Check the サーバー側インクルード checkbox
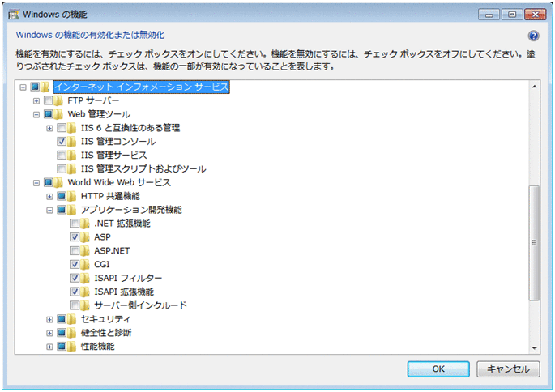 [75, 305]
